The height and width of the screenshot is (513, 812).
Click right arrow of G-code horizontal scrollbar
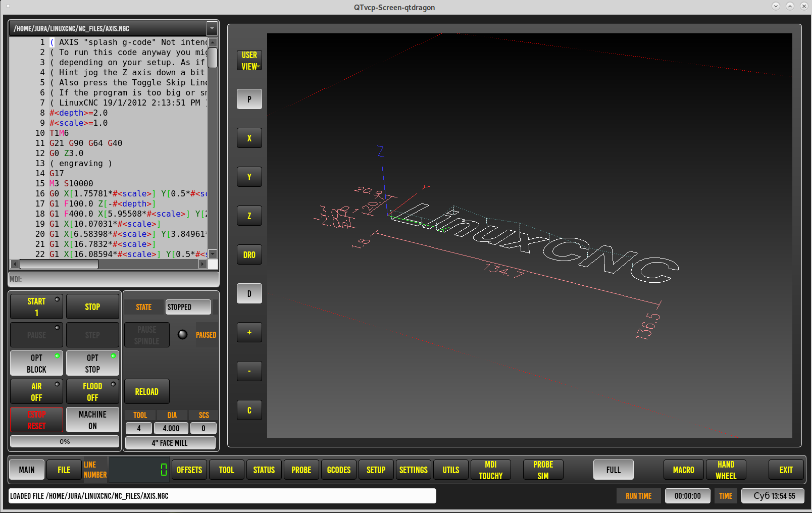202,264
